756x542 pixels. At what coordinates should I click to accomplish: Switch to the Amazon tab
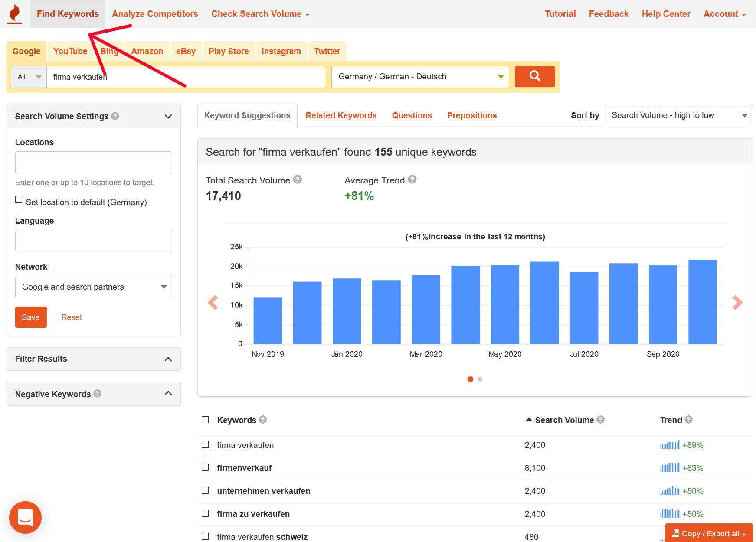click(x=147, y=51)
